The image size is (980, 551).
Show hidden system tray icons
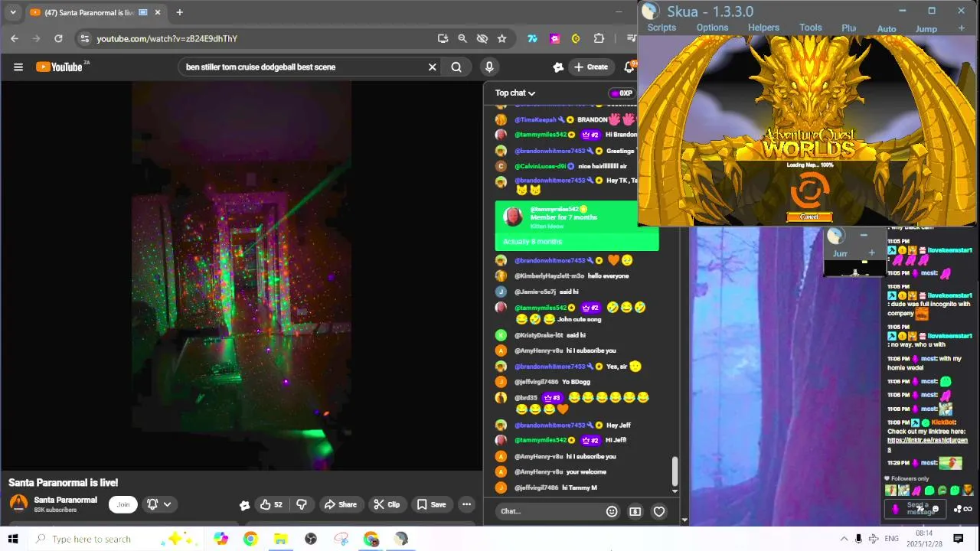click(x=844, y=539)
